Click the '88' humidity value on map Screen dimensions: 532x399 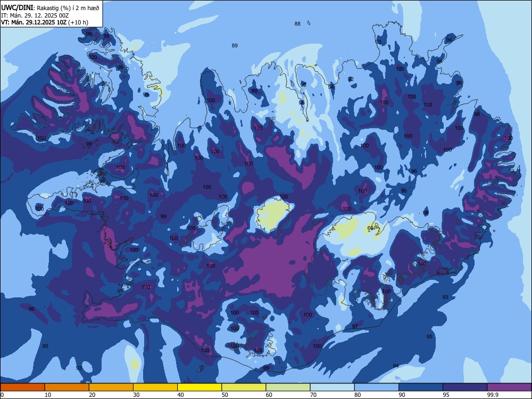pyautogui.click(x=297, y=24)
